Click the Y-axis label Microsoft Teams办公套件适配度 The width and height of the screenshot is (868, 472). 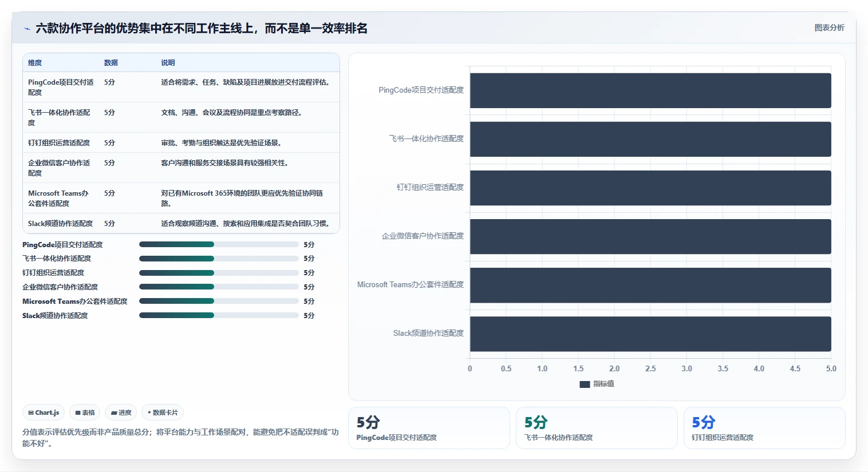coord(411,284)
